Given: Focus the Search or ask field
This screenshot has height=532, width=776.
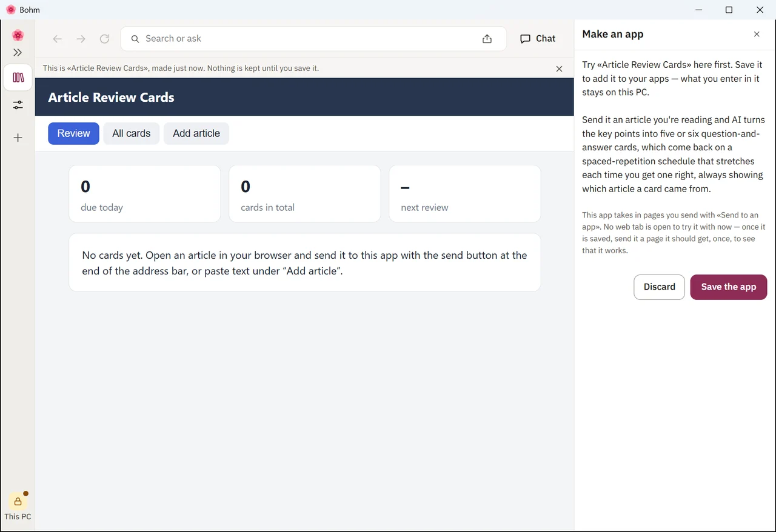Looking at the screenshot, I should pyautogui.click(x=313, y=39).
